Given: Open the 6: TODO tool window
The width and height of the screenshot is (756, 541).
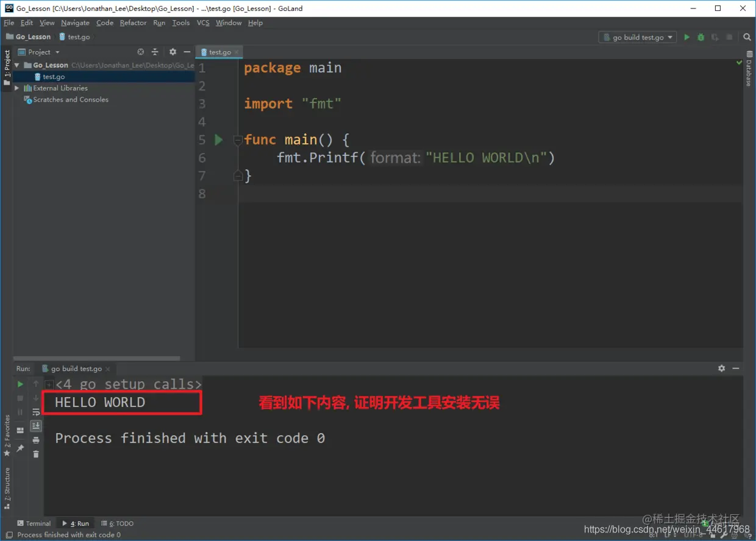Looking at the screenshot, I should click(x=118, y=523).
